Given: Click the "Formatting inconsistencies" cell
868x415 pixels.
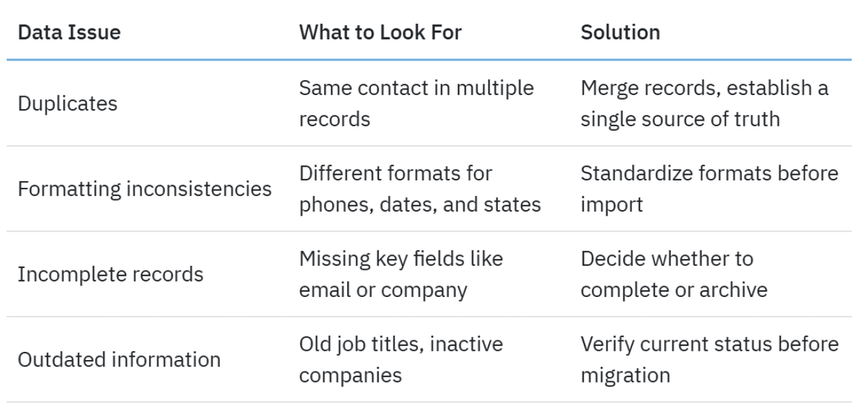Looking at the screenshot, I should click(145, 189).
